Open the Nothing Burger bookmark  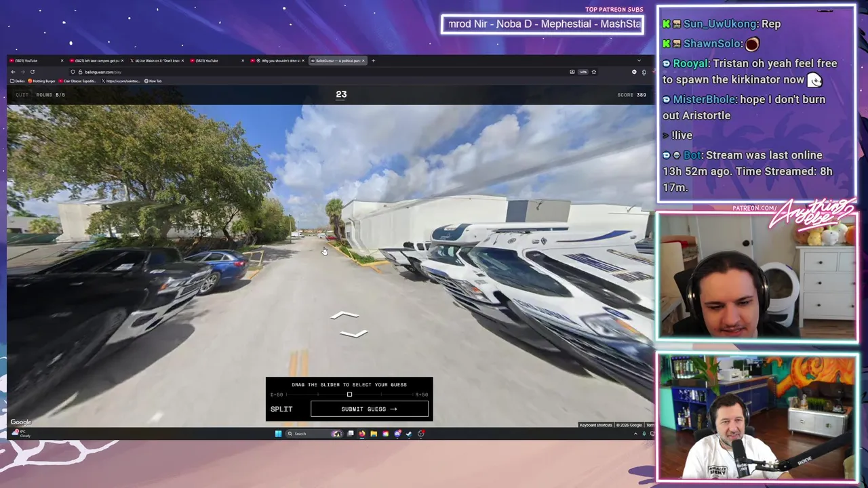(x=42, y=81)
